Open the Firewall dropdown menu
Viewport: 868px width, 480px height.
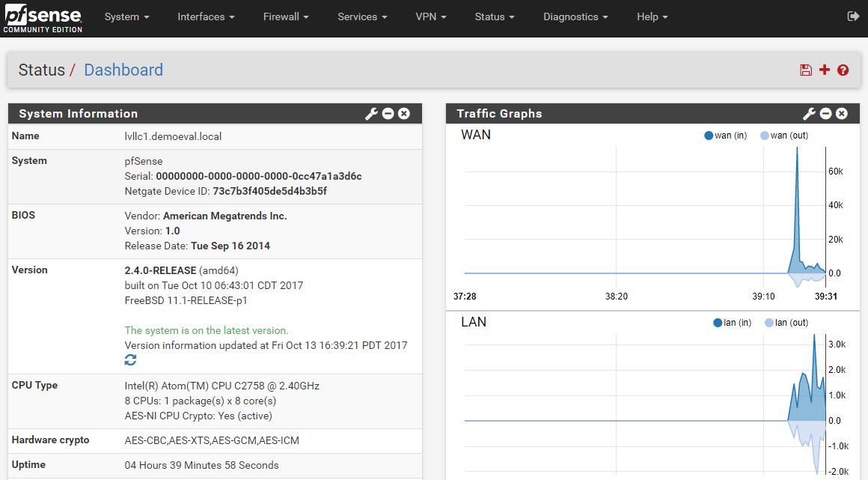[x=286, y=16]
